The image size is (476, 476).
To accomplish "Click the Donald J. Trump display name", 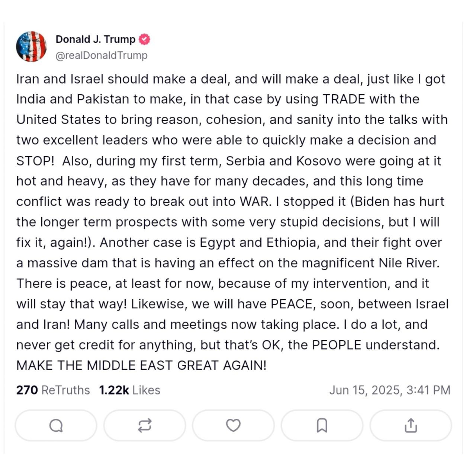I will (95, 39).
